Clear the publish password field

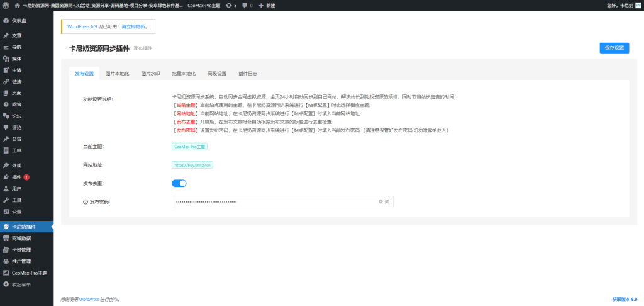coord(380,201)
